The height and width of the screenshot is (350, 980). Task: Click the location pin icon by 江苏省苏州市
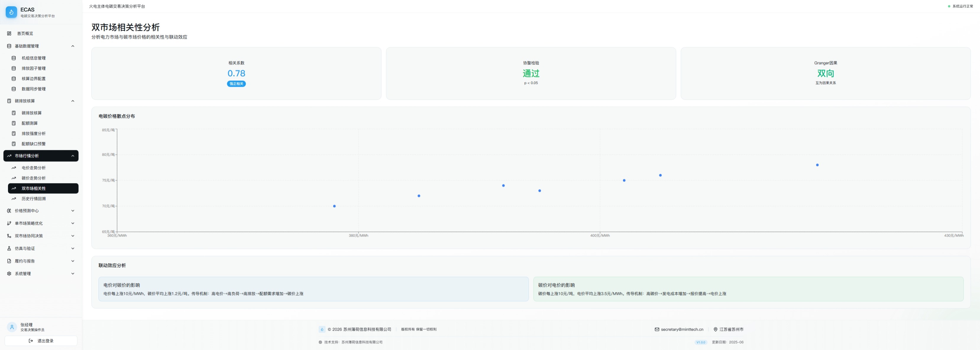coord(715,330)
